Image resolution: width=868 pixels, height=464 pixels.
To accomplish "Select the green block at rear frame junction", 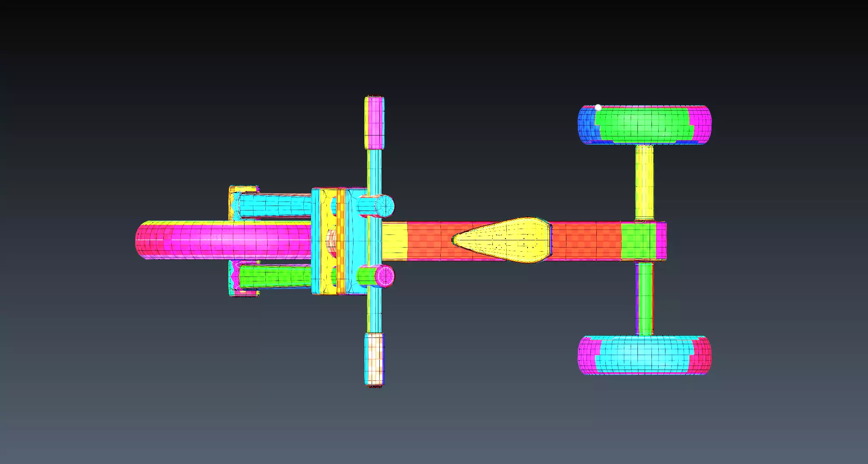I will click(638, 241).
